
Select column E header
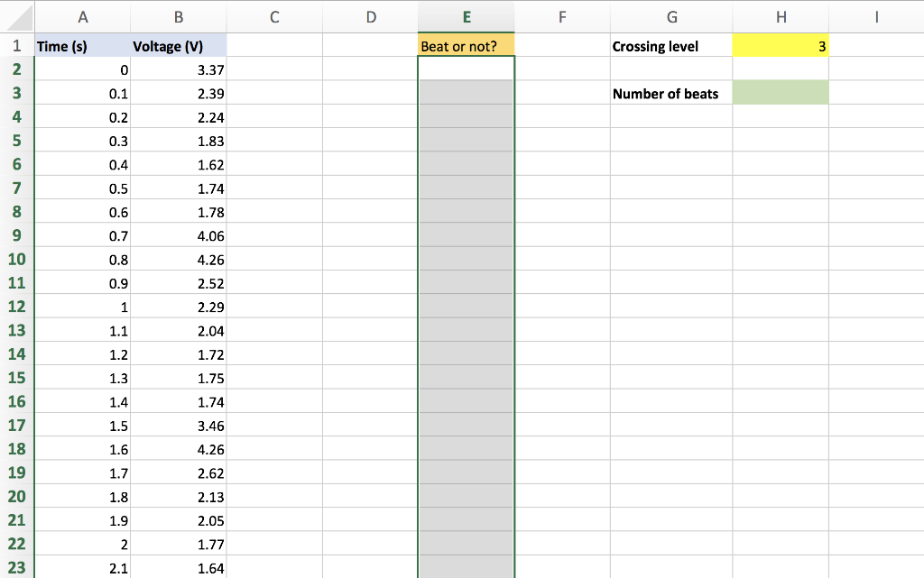point(466,16)
